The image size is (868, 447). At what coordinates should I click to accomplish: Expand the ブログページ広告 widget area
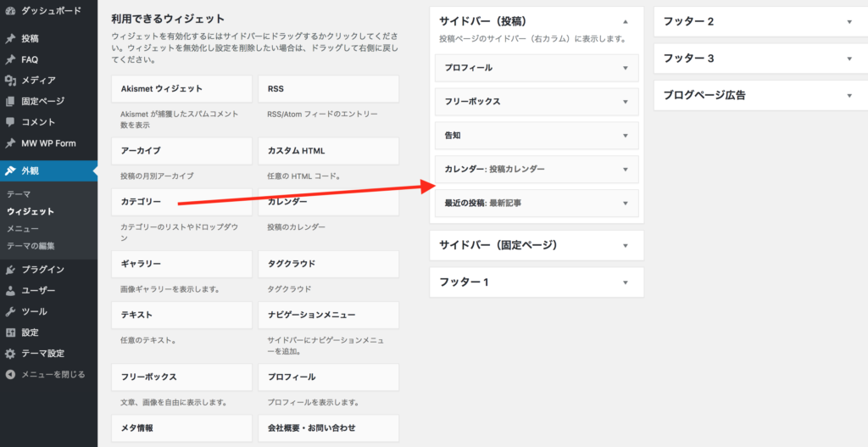click(x=849, y=95)
